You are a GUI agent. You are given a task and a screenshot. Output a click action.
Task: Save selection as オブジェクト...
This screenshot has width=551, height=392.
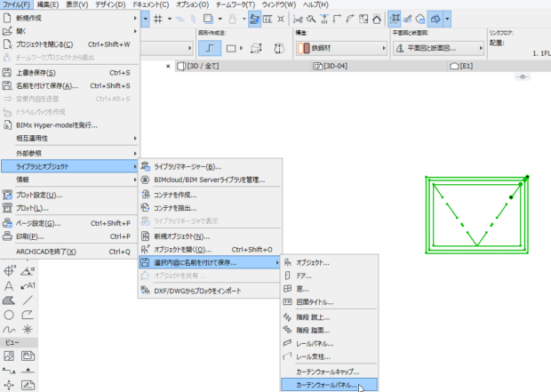330,262
